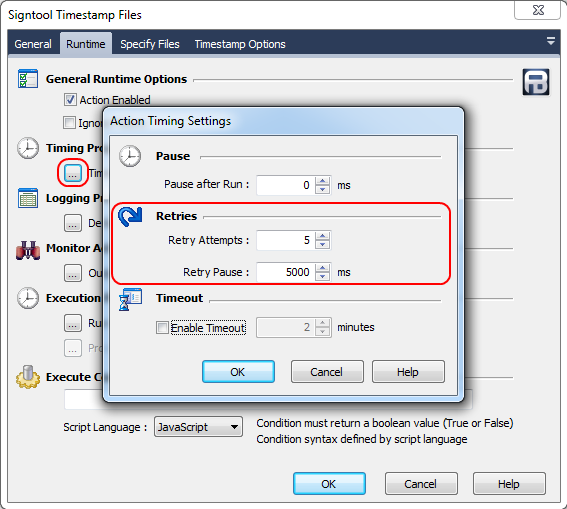Click the Timeout hourglass icon
Viewport: 567px width, 509px height.
pos(130,299)
